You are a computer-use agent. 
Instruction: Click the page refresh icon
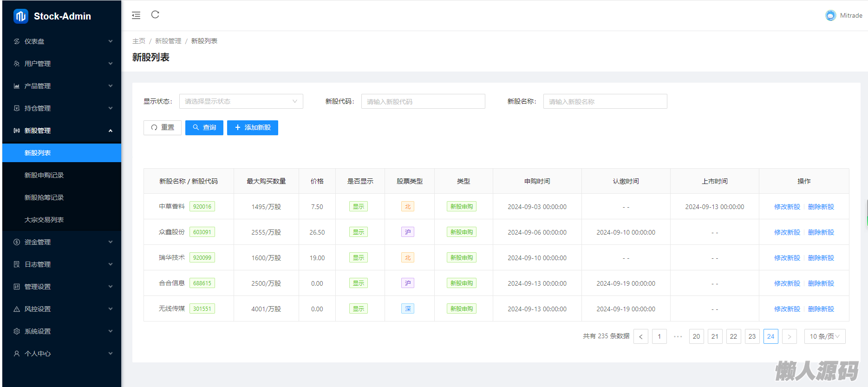[155, 15]
